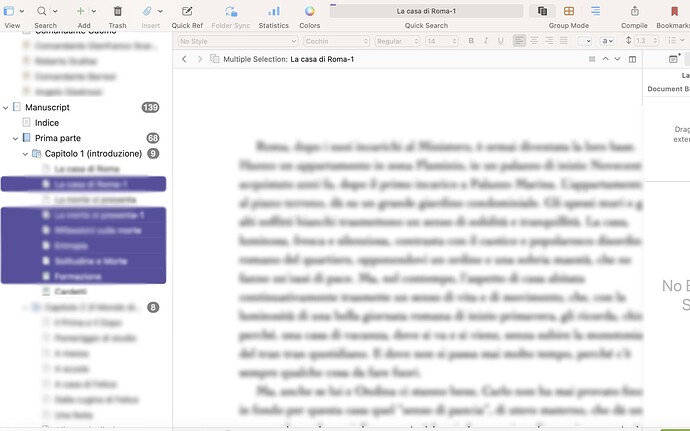
Task: Collapse the Manuscript folder
Action: [x=6, y=107]
